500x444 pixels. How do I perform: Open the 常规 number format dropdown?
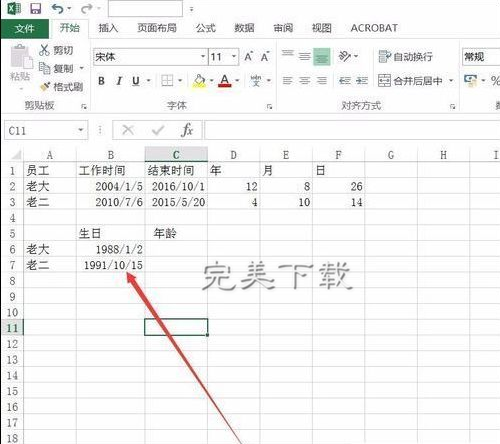point(481,57)
